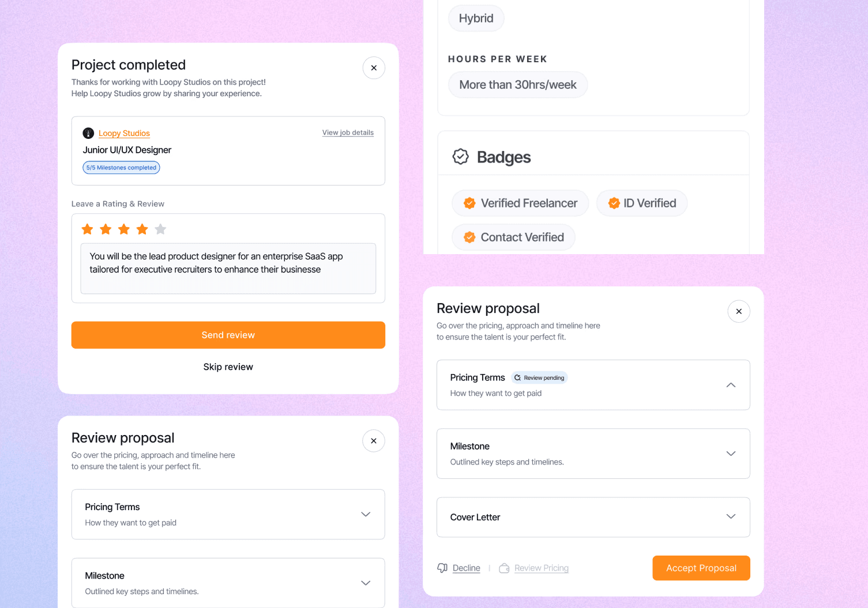This screenshot has width=868, height=608.
Task: Expand the Cover Letter section
Action: [731, 517]
